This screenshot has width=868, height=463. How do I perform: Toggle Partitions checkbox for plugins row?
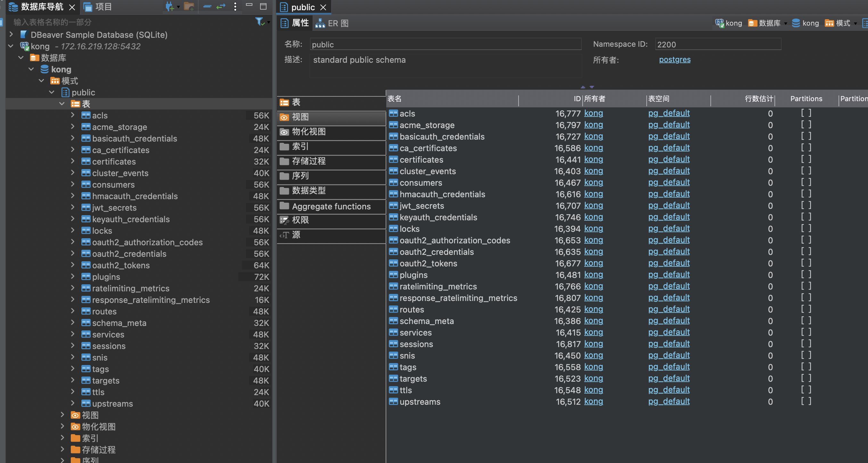click(806, 274)
